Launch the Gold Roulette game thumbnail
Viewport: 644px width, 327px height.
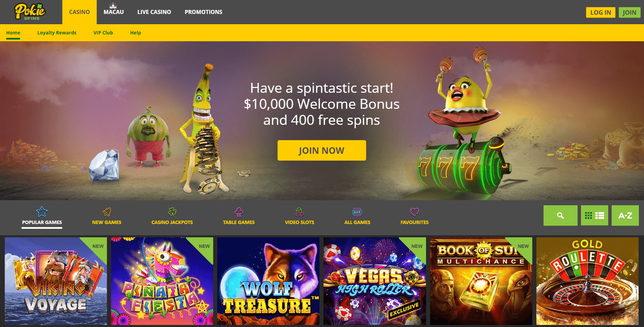(x=587, y=281)
